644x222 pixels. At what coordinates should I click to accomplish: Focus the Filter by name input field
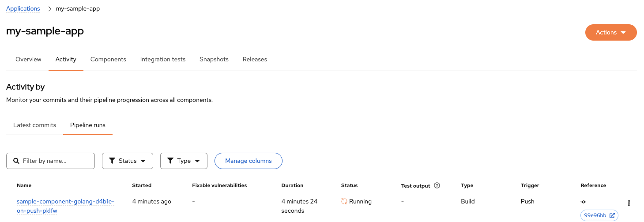click(50, 161)
